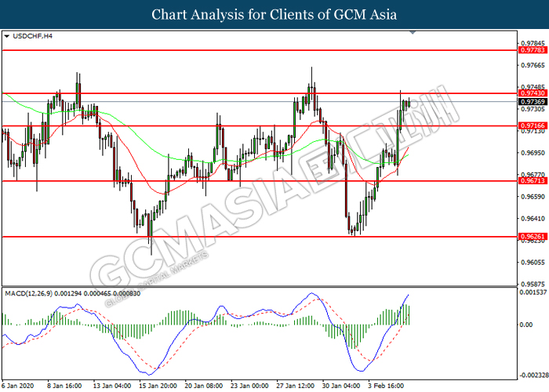Click the 0.96713 support price tag

tap(531, 181)
